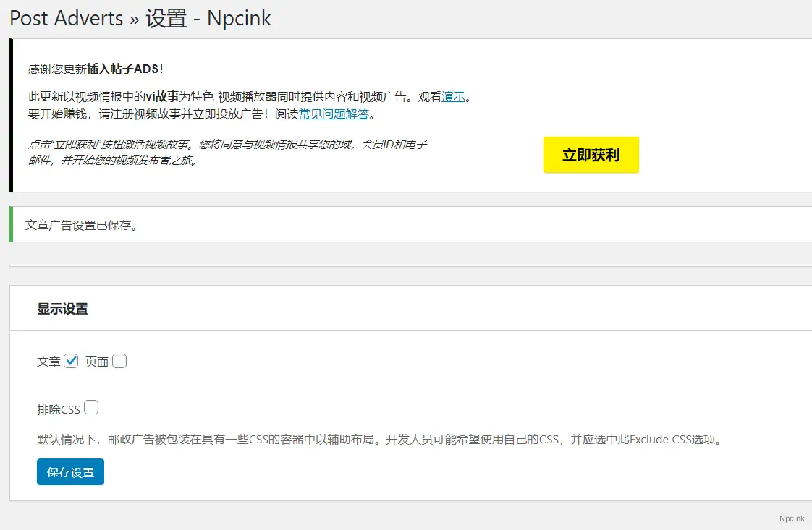
Task: Click the 显示设置 section heading
Action: [x=63, y=309]
